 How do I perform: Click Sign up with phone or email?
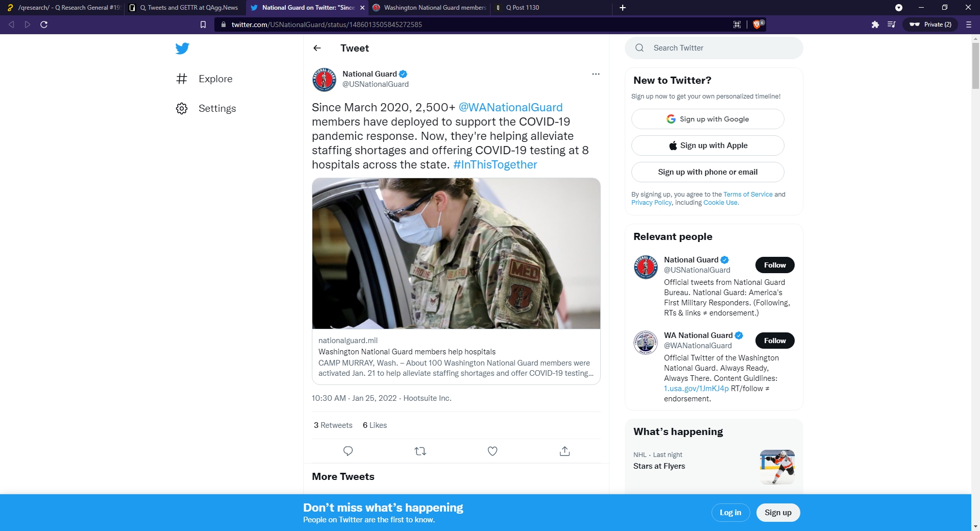(707, 172)
